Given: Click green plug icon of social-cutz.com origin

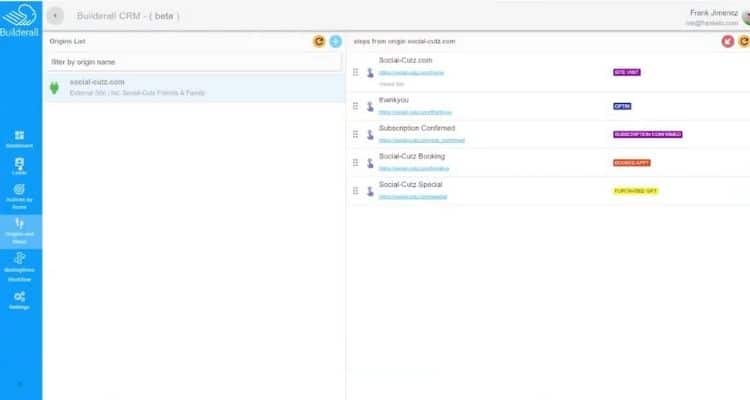Looking at the screenshot, I should click(54, 88).
